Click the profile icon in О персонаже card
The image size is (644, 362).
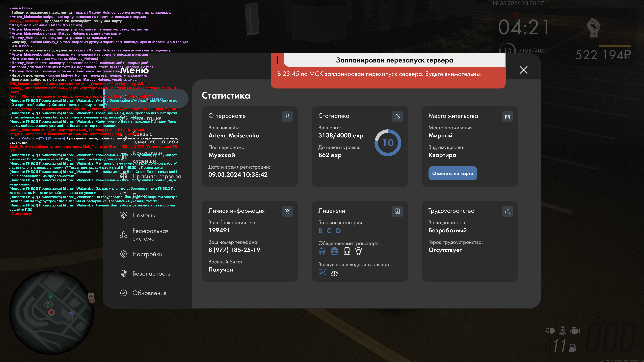(287, 116)
